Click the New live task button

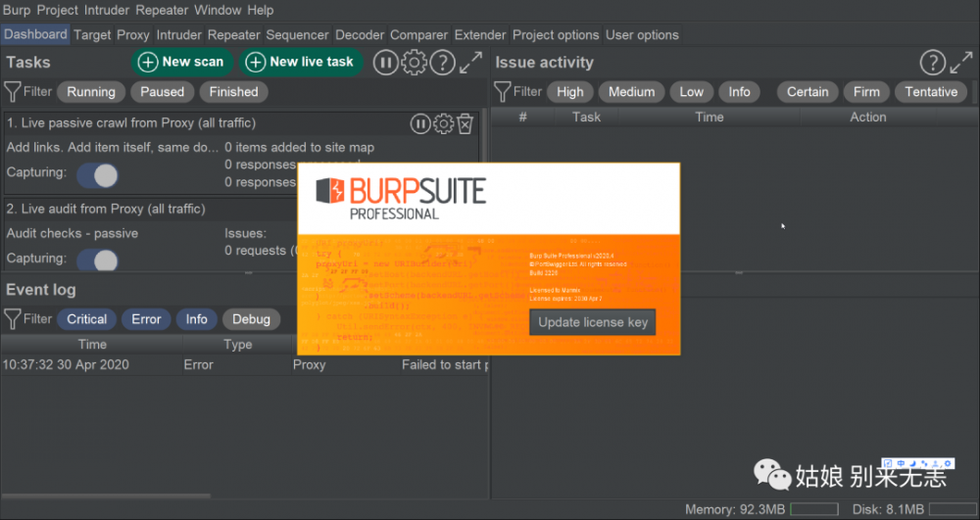coord(301,62)
